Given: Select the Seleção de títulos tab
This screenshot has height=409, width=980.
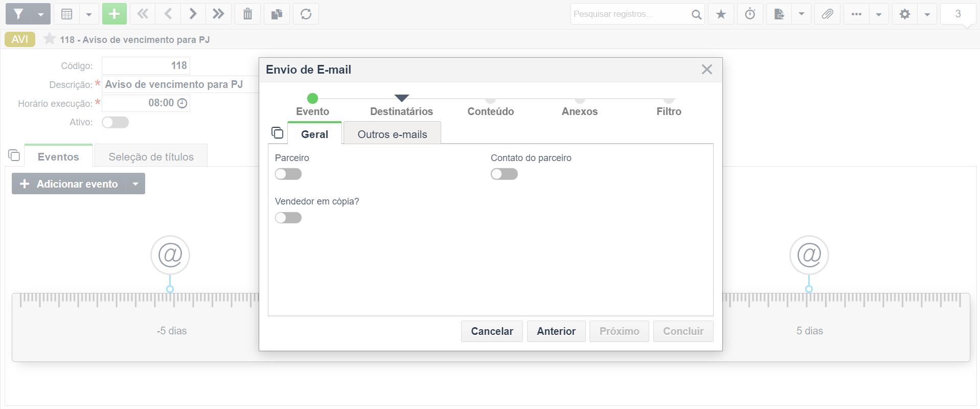Looking at the screenshot, I should point(151,156).
